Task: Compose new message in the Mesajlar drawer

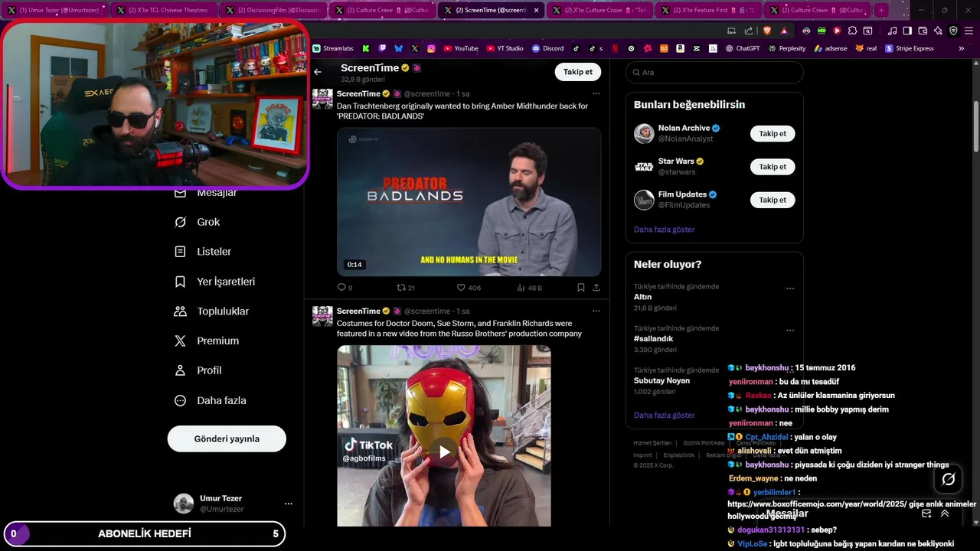Action: pos(926,514)
